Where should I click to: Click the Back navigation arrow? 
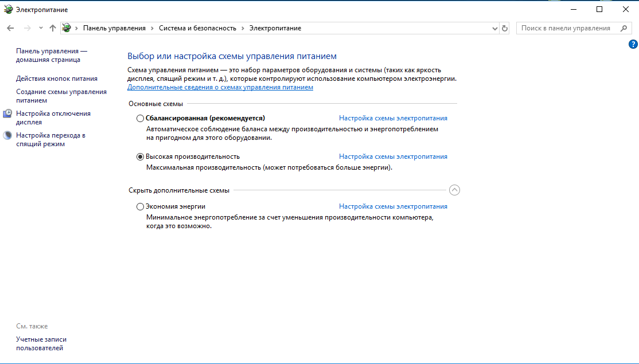[x=10, y=28]
